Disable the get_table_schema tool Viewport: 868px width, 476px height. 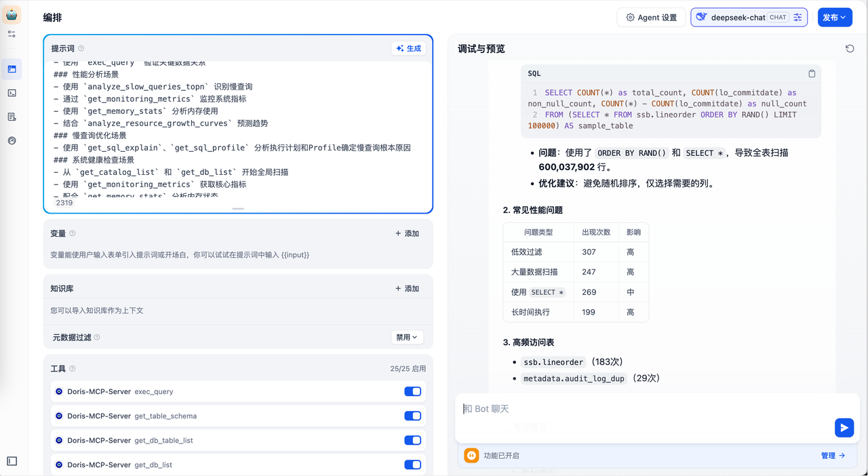pos(412,416)
